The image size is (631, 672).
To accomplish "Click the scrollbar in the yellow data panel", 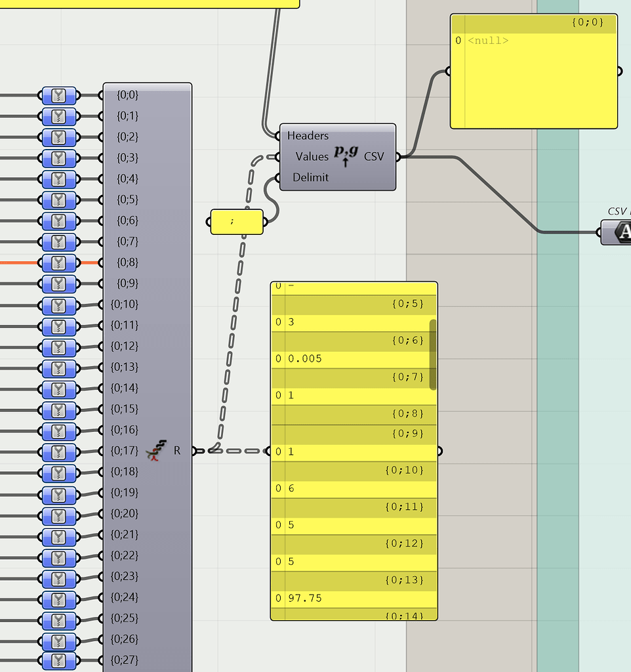I will [432, 354].
